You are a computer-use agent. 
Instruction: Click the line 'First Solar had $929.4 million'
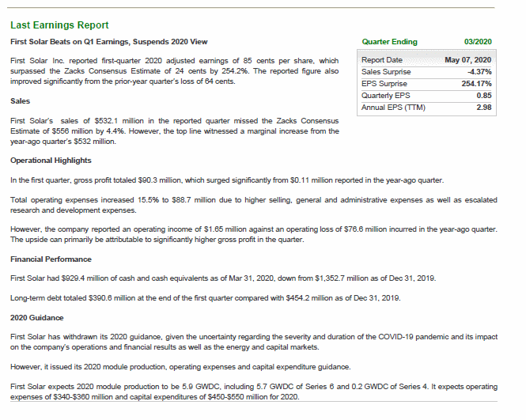(x=223, y=278)
